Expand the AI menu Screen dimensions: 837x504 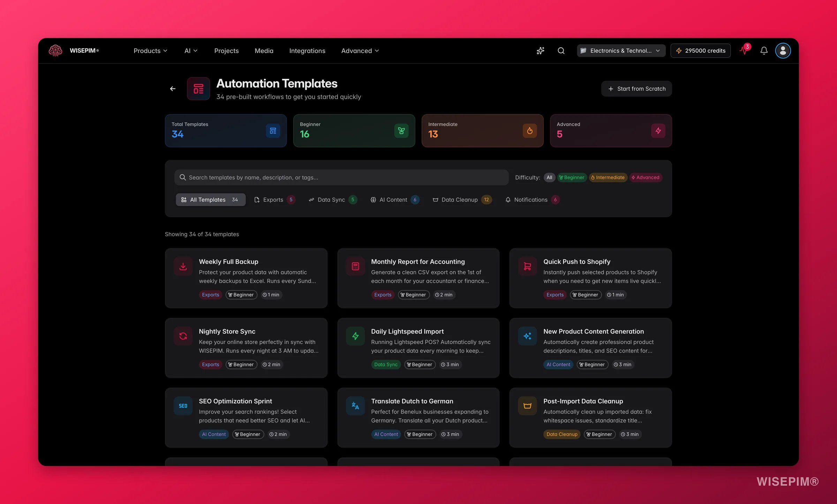pos(191,51)
